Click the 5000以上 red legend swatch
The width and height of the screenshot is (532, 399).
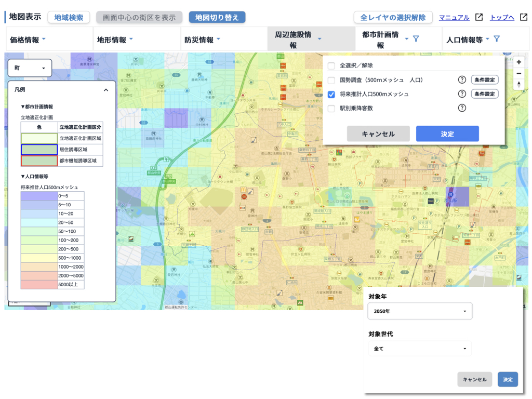pyautogui.click(x=39, y=285)
